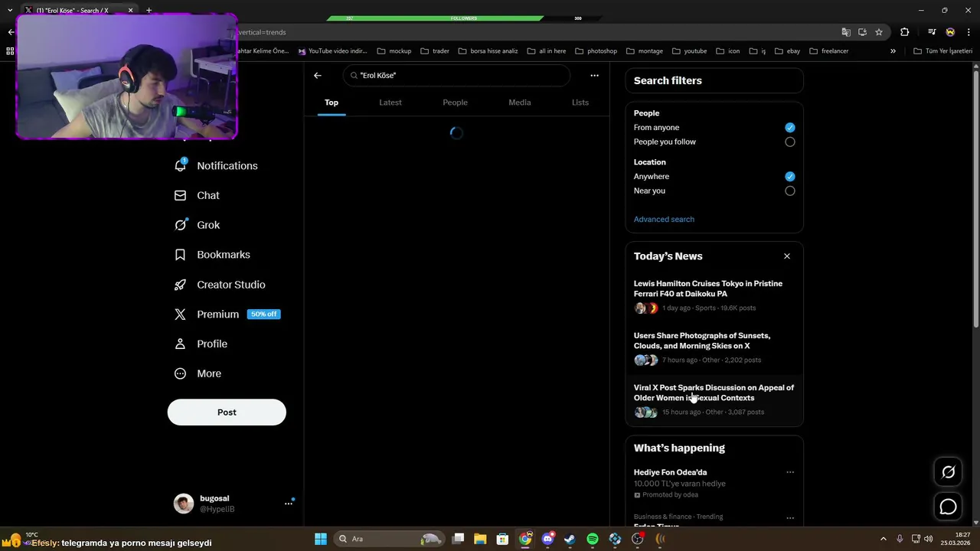Open Premium via the X logo icon
This screenshot has height=551, width=980.
[x=180, y=315]
